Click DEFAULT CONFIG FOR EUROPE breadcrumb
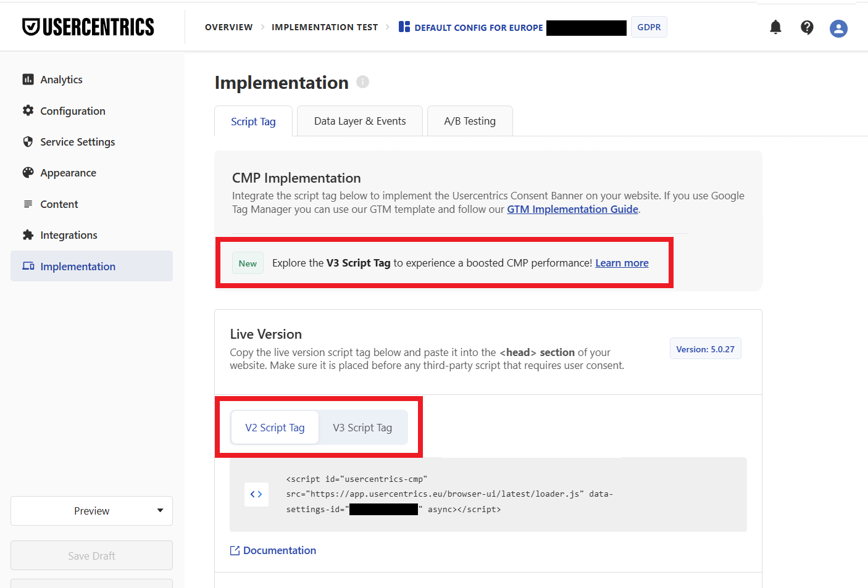Screen dimensions: 868x588 [479, 28]
